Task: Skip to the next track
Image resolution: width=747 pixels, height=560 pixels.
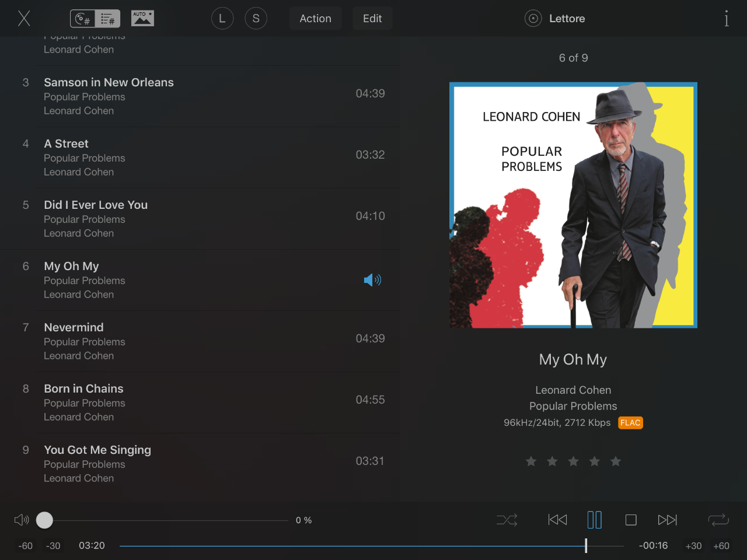Action: coord(667,520)
